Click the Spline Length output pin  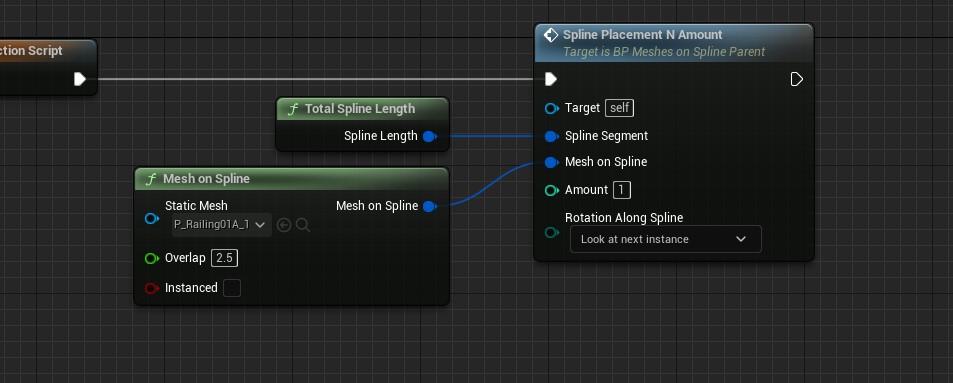coord(429,136)
